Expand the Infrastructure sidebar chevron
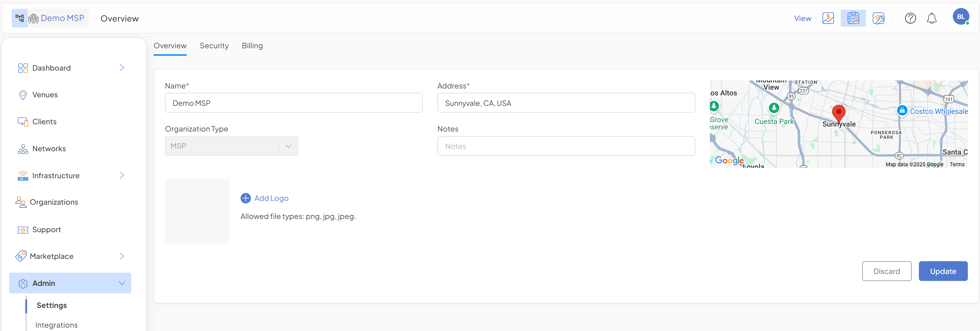Image resolution: width=980 pixels, height=331 pixels. point(122,176)
